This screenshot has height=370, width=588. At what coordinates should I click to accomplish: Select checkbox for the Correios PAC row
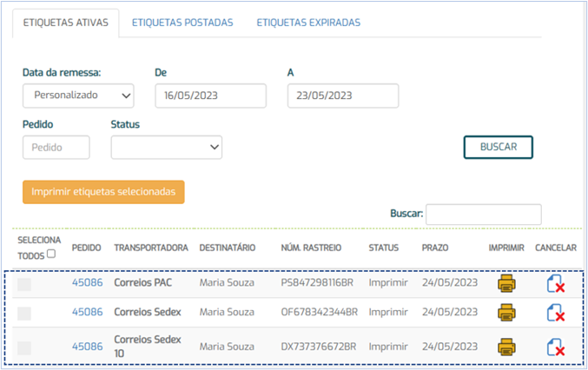tap(24, 283)
